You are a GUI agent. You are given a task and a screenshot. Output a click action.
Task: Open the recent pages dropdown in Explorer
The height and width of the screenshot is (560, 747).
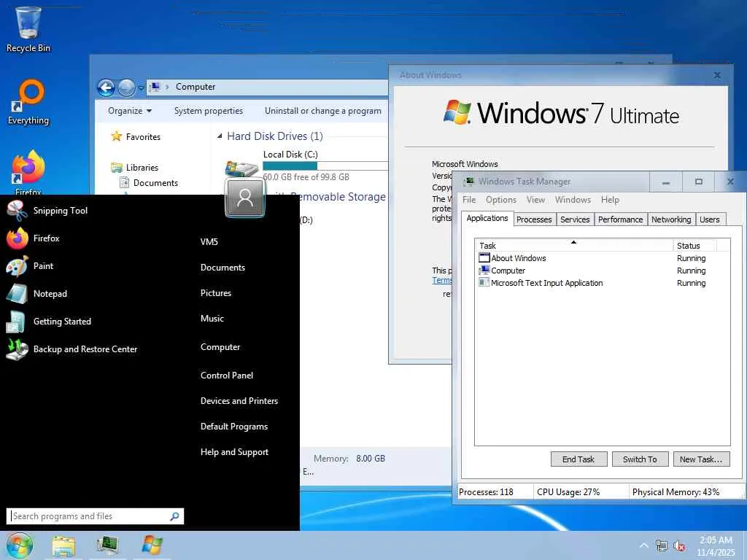[x=141, y=88]
